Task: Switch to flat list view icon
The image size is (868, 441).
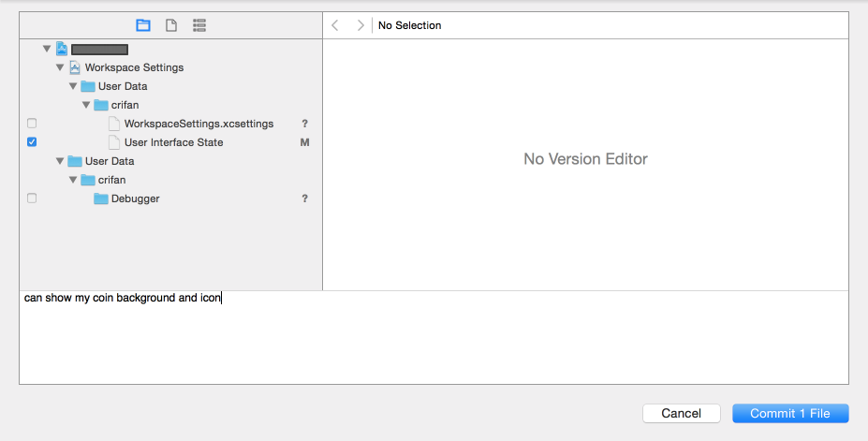Action: 199,25
